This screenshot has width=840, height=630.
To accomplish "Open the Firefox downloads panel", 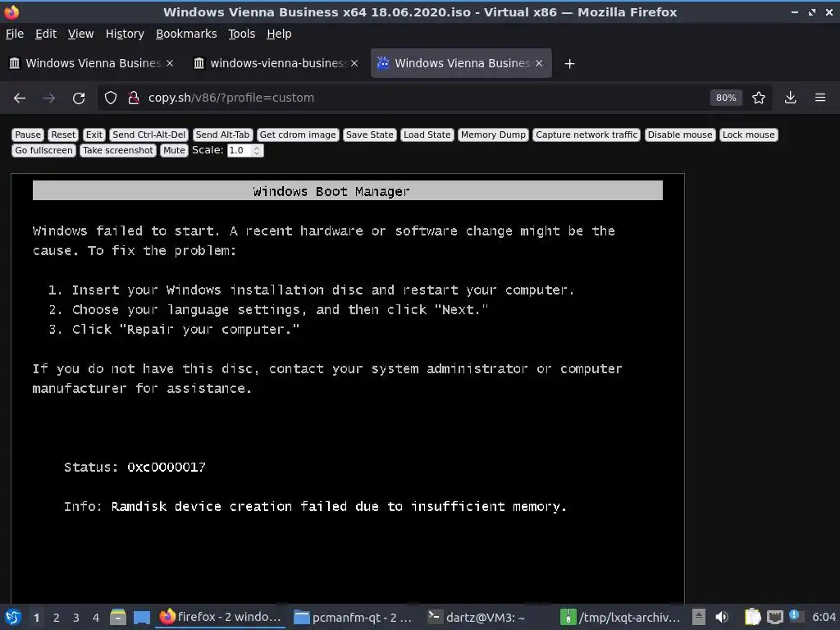I will [x=790, y=98].
